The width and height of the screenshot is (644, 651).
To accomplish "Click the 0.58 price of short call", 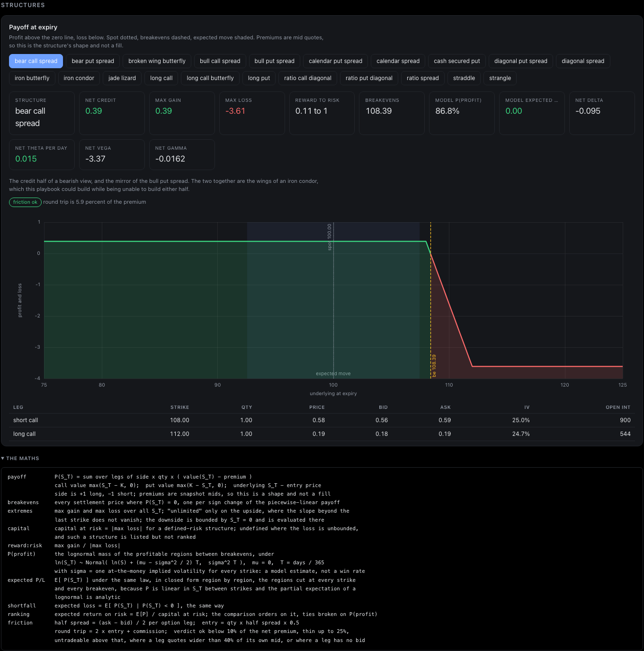I will (319, 420).
